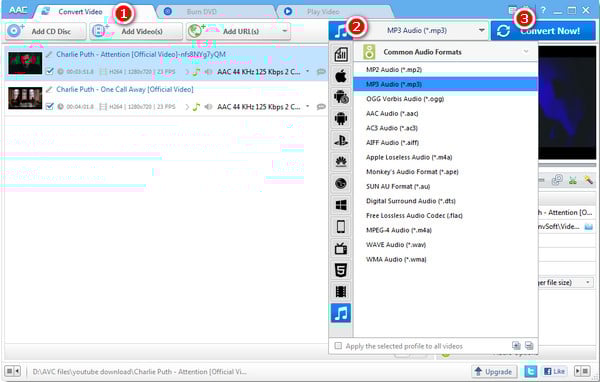Select the highlighted audio formats category

(341, 313)
